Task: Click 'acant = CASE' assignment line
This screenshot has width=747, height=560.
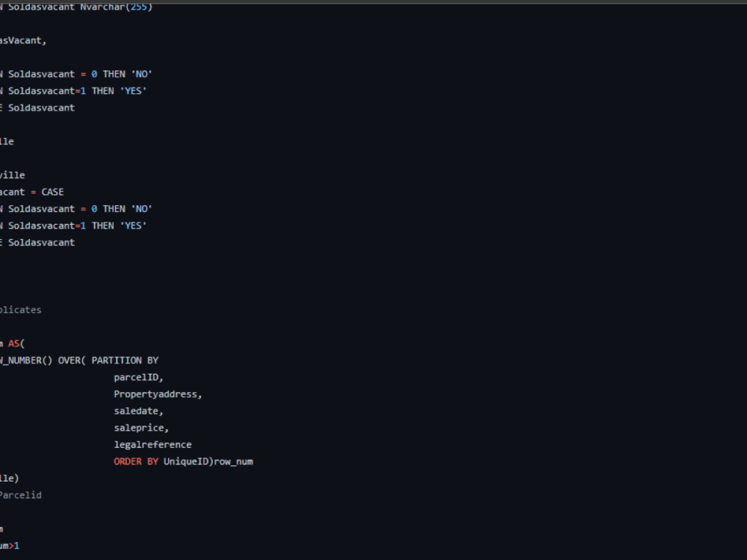Action: (x=31, y=192)
